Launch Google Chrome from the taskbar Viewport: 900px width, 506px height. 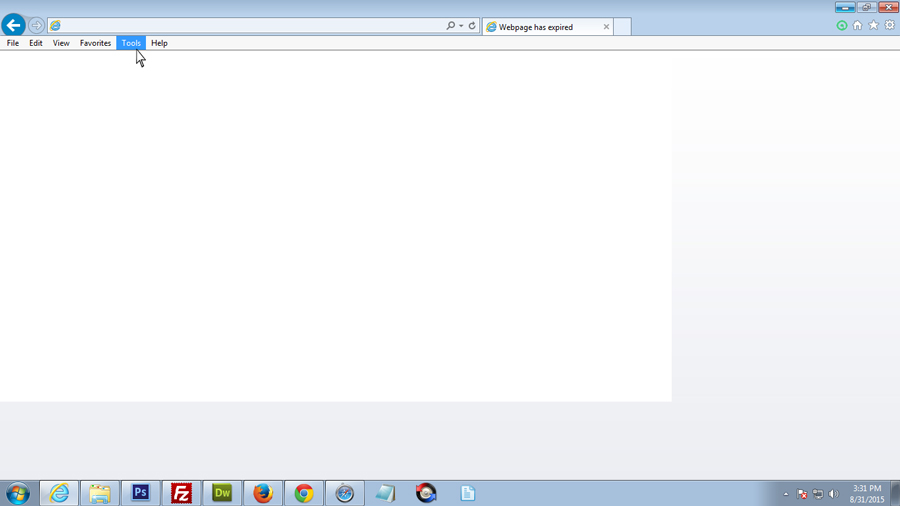(304, 493)
